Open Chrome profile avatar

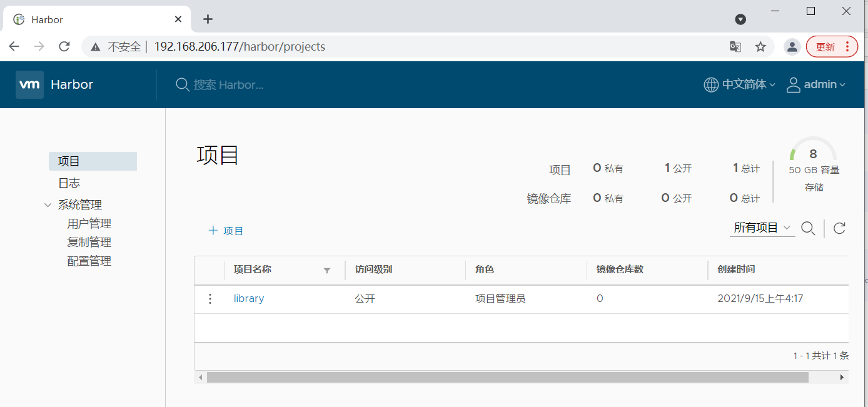click(x=792, y=47)
